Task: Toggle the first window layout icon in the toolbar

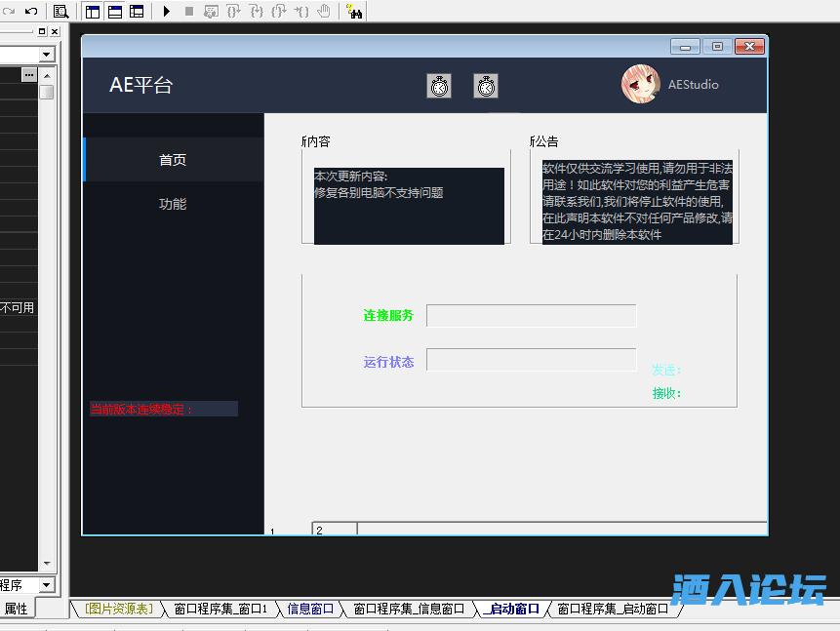Action: point(93,12)
